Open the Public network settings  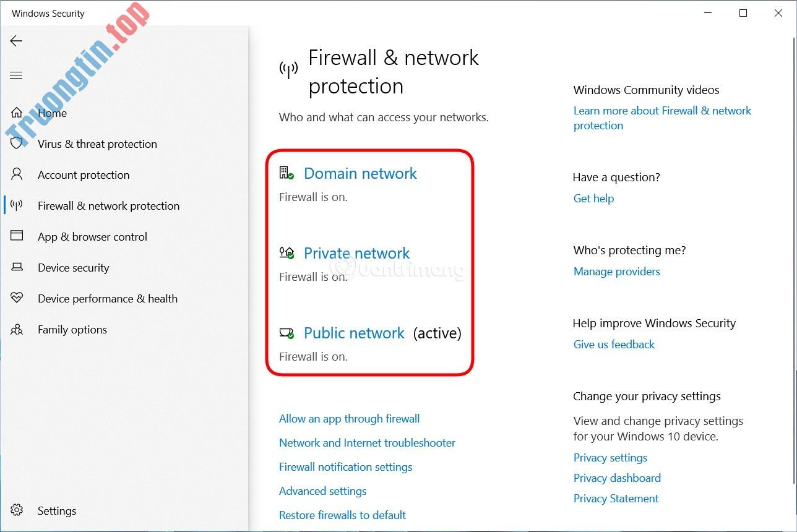[x=354, y=333]
